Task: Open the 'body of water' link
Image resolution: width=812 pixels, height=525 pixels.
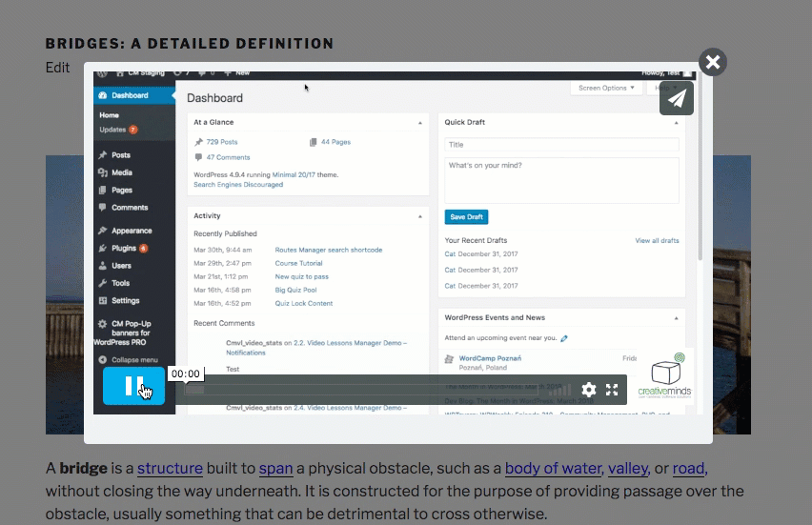Action: click(553, 468)
